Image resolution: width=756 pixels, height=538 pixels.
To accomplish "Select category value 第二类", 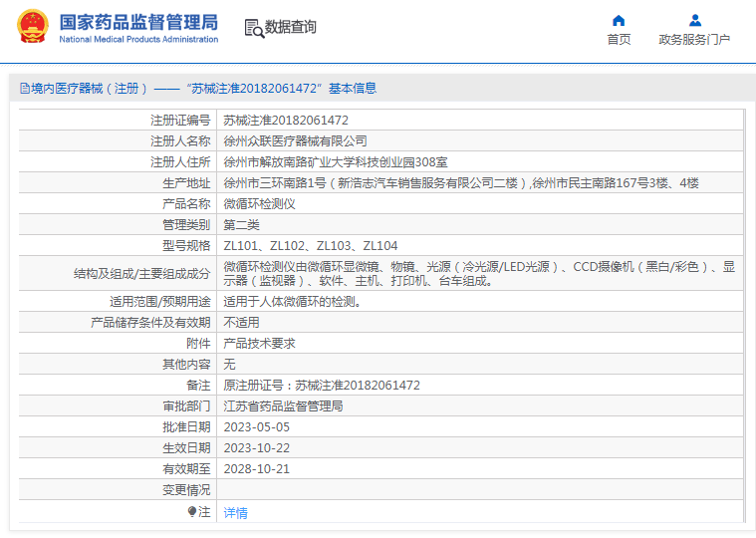I will point(242,225).
